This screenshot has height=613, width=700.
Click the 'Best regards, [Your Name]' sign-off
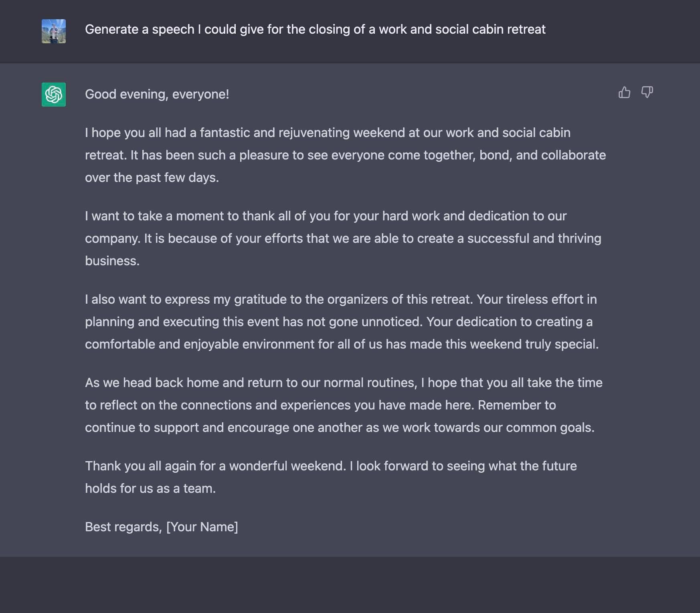click(162, 527)
